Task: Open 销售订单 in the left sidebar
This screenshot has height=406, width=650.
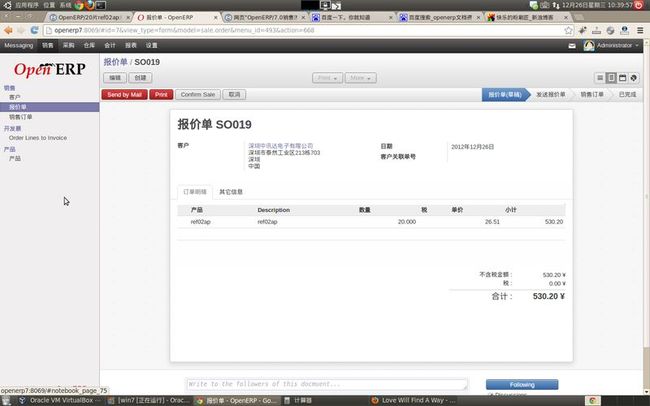Action: click(x=21, y=117)
